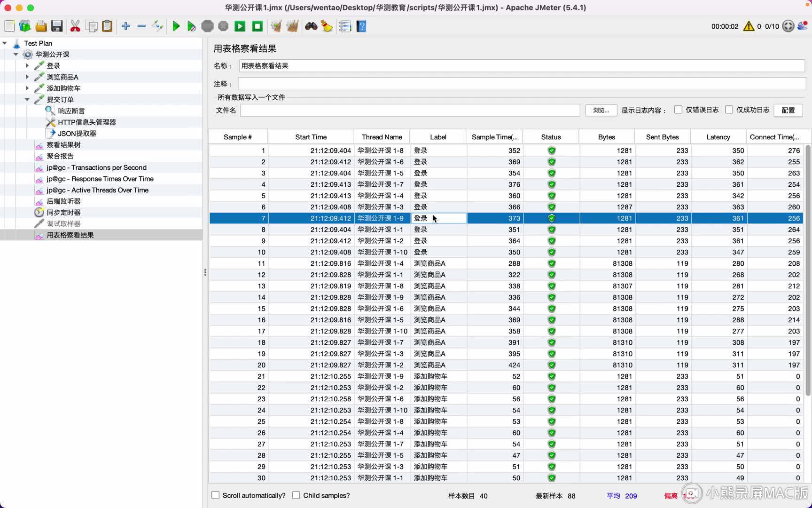812x508 pixels.
Task: Sort by the Sample # column header
Action: pos(238,137)
